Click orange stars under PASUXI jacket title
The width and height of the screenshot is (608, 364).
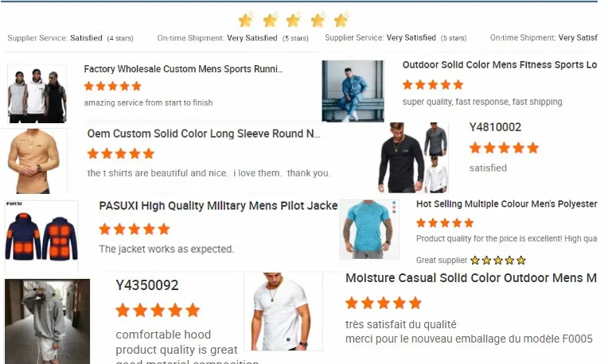[134, 229]
